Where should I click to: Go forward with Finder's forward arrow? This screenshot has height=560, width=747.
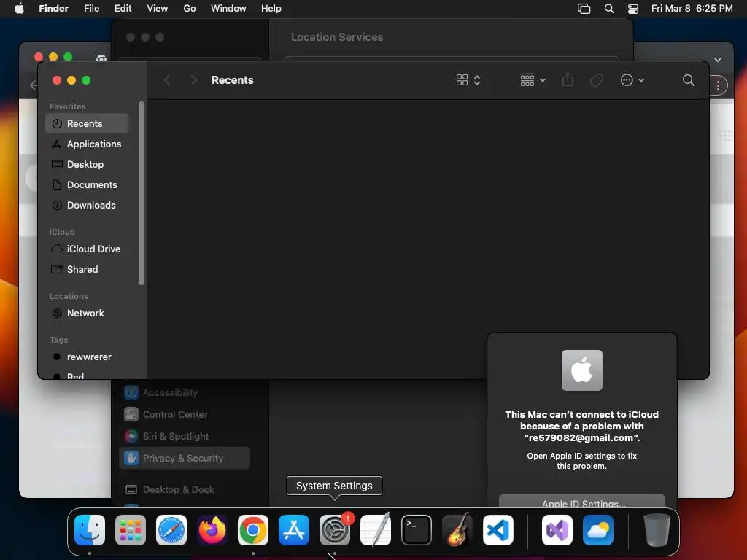[x=193, y=80]
